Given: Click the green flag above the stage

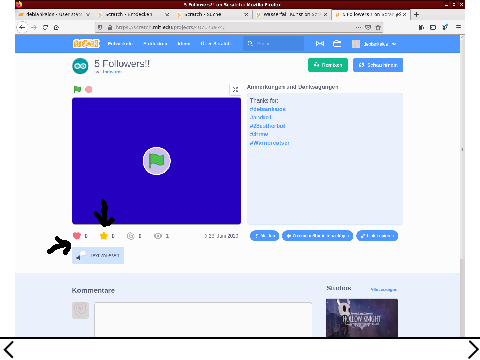Looking at the screenshot, I should tap(77, 89).
